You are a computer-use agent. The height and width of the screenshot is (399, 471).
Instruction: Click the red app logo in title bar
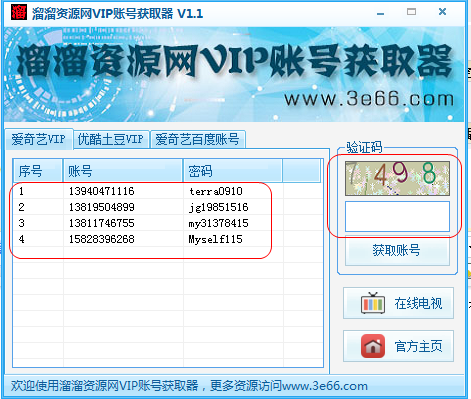click(18, 12)
